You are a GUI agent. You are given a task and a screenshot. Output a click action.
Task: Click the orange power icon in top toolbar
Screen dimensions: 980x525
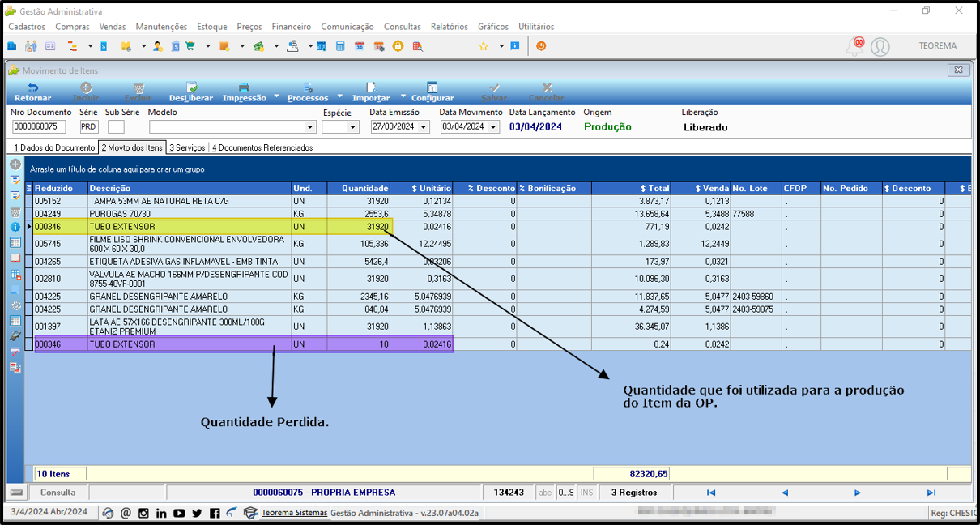(x=541, y=46)
